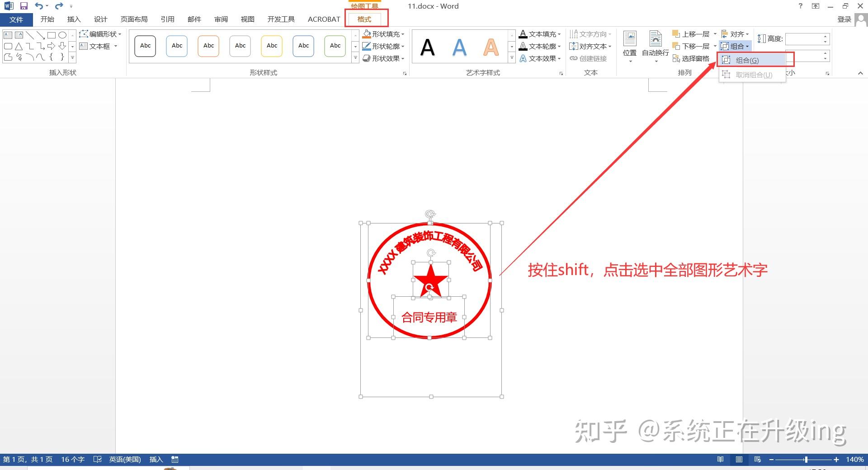Open 文本效果 text effects dropdown
Viewport: 868px width, 470px height.
pyautogui.click(x=540, y=58)
